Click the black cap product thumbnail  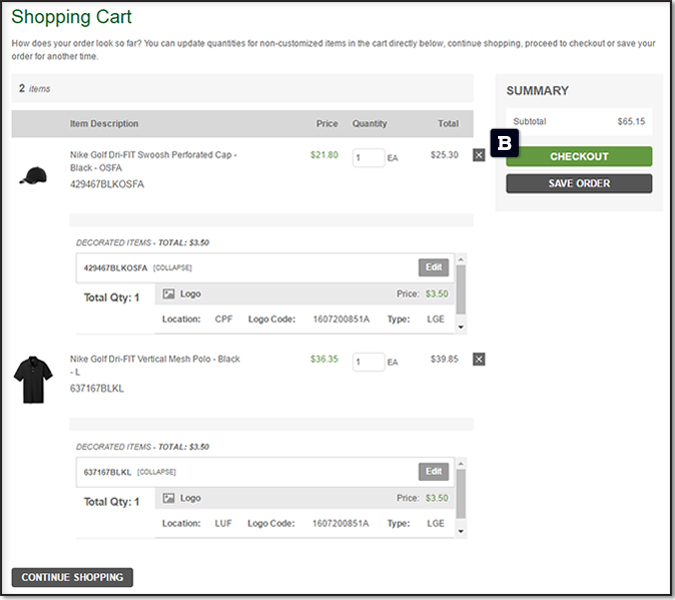click(33, 176)
